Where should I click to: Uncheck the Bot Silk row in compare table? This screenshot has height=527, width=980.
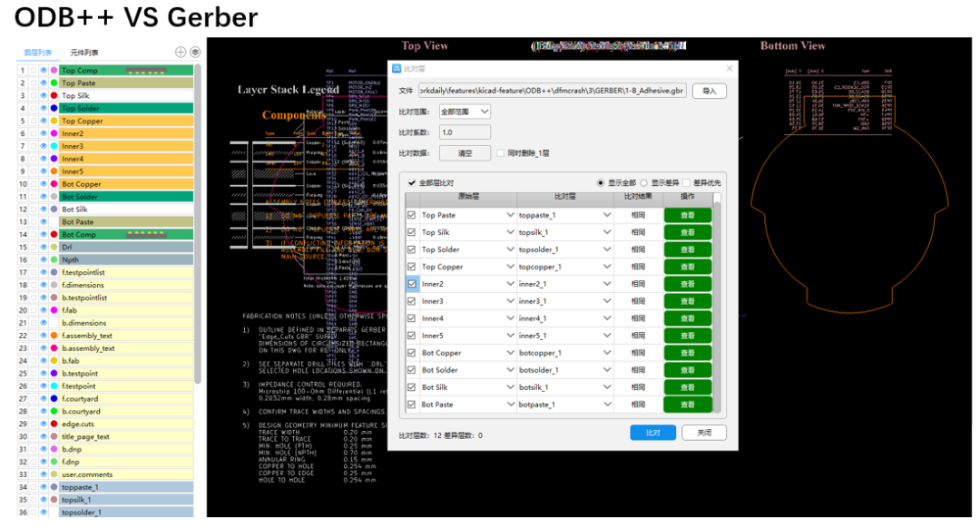[412, 387]
